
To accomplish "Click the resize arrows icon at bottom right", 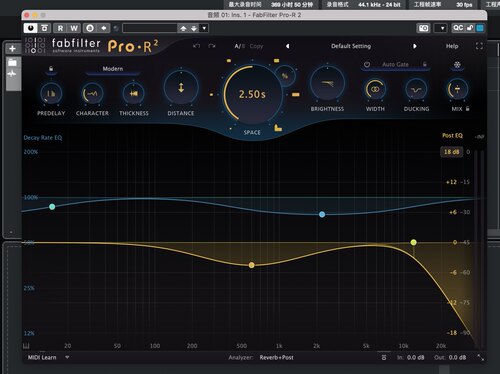I will pos(480,357).
